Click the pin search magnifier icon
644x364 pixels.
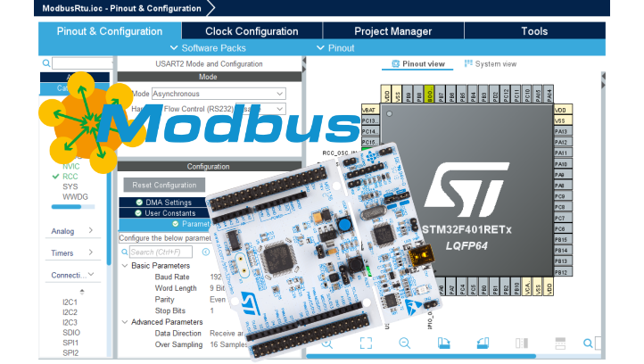coord(588,343)
